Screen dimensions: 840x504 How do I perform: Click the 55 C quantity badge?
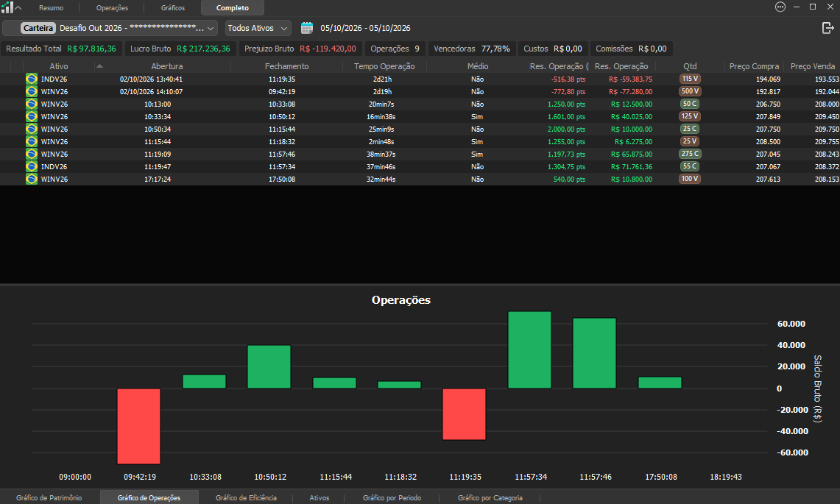tap(690, 166)
